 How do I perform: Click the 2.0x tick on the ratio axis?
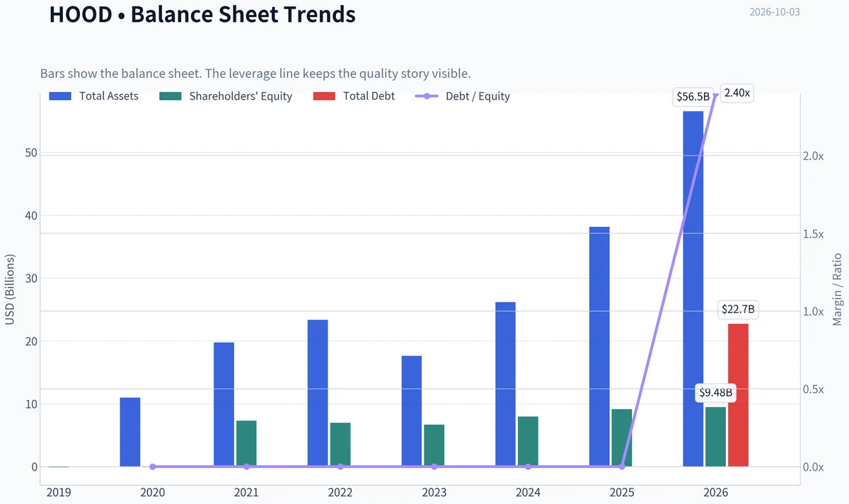pyautogui.click(x=812, y=156)
